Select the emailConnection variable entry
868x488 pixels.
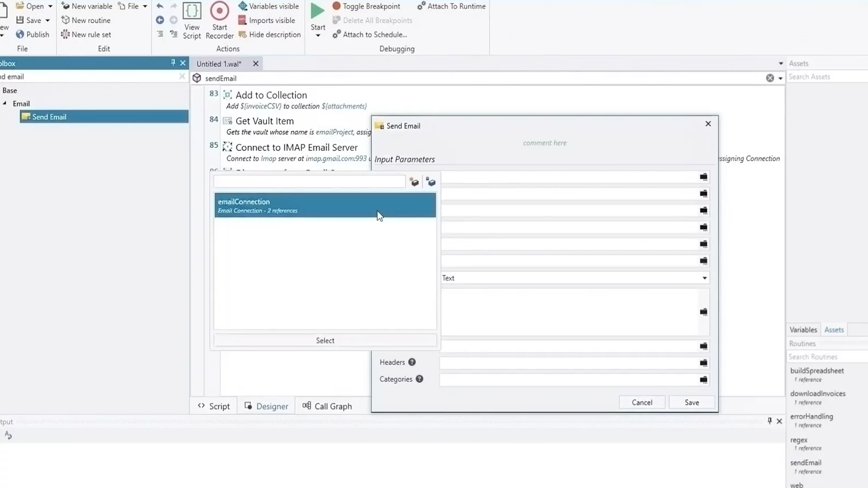(x=325, y=205)
